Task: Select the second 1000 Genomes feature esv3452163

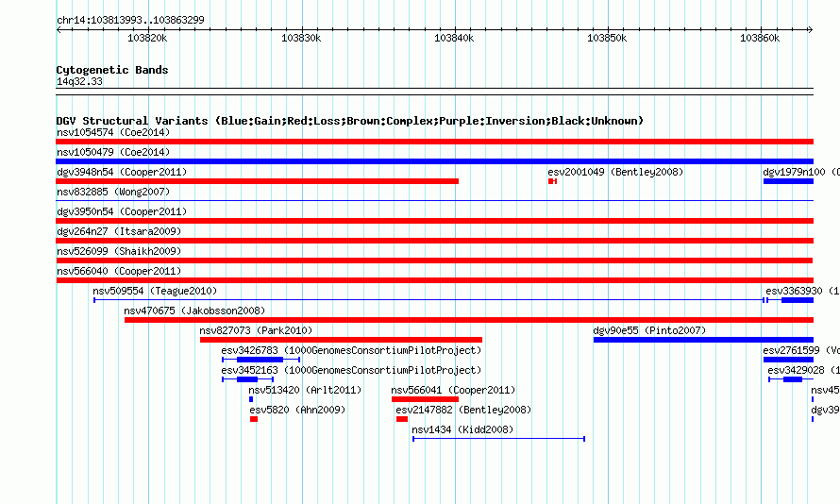Action: click(x=247, y=379)
